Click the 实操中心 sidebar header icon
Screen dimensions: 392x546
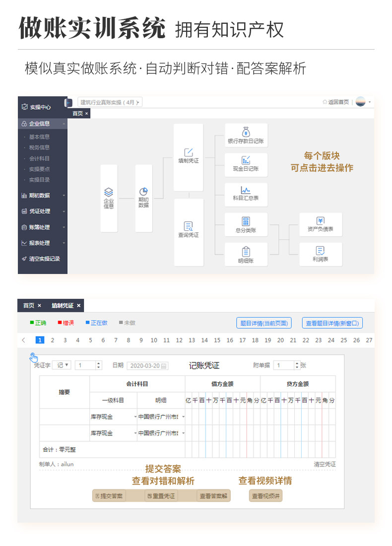[24, 107]
